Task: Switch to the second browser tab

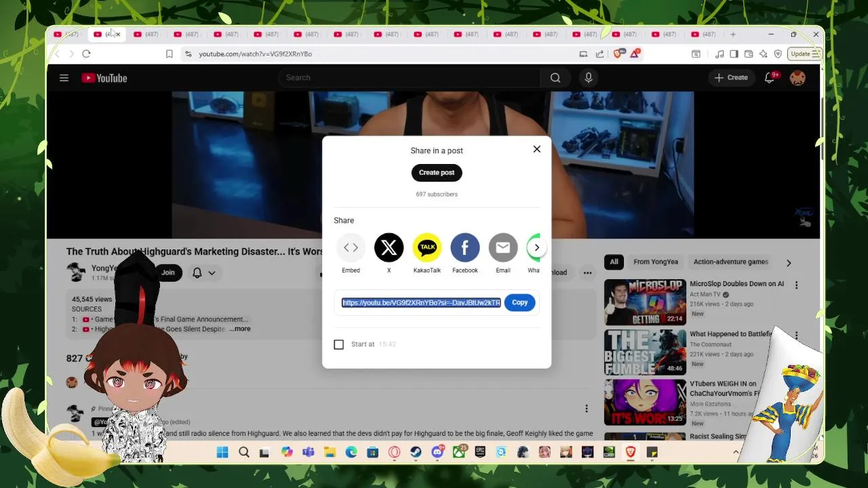Action: click(x=106, y=35)
